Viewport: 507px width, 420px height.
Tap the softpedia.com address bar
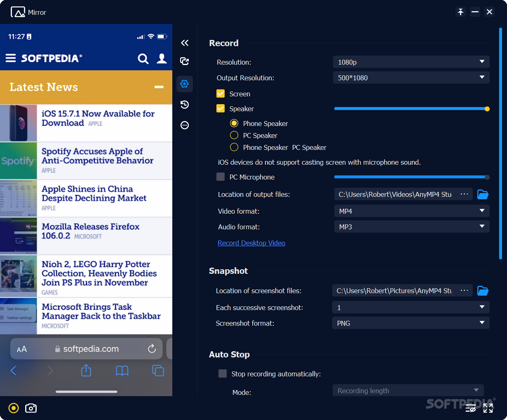(87, 349)
